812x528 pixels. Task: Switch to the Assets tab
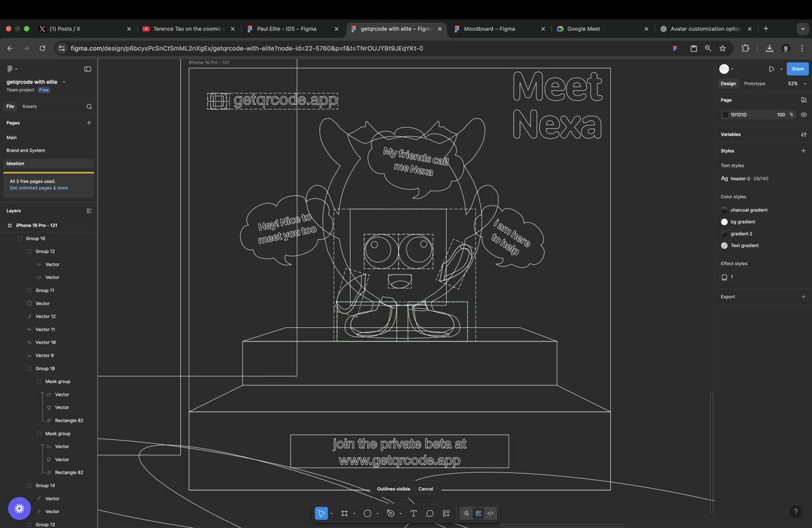tap(30, 106)
